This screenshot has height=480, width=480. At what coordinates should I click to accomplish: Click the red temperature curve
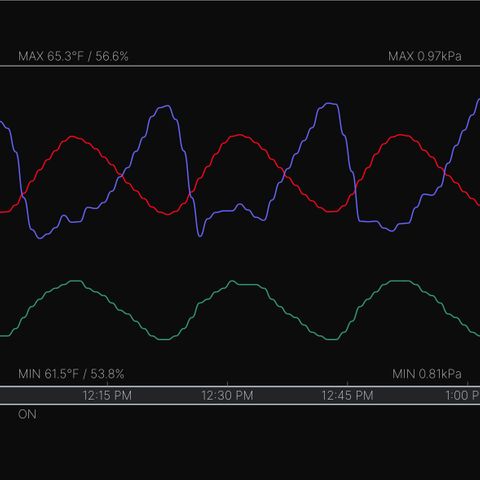click(x=239, y=135)
